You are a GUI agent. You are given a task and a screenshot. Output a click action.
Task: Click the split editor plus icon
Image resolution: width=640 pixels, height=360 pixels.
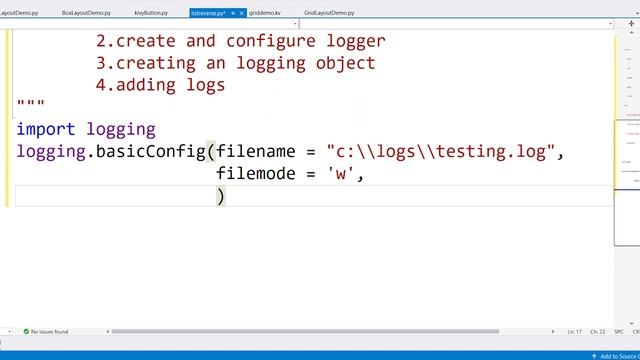pyautogui.click(x=631, y=24)
